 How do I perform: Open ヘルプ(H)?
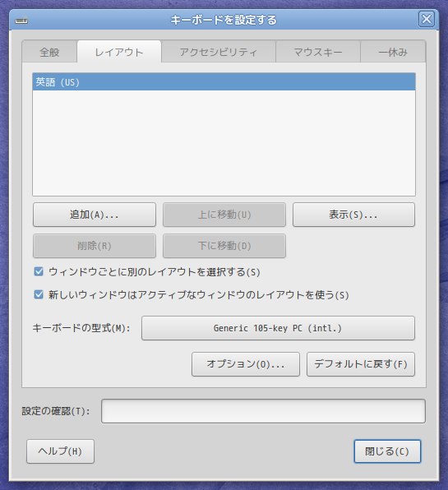click(x=60, y=451)
